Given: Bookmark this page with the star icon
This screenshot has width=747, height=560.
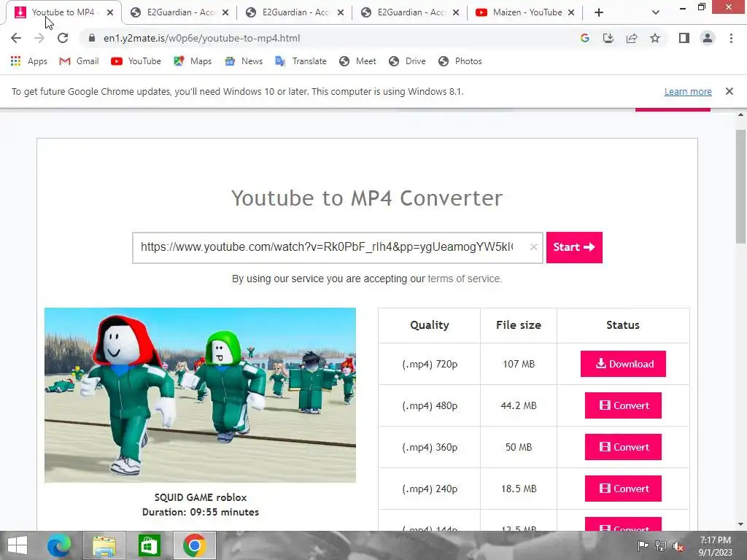Looking at the screenshot, I should click(655, 38).
